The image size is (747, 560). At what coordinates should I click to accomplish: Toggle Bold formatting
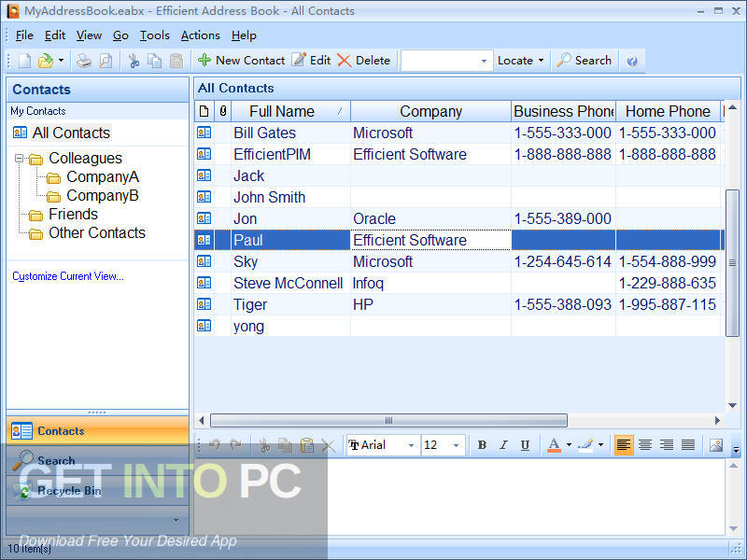coord(482,445)
